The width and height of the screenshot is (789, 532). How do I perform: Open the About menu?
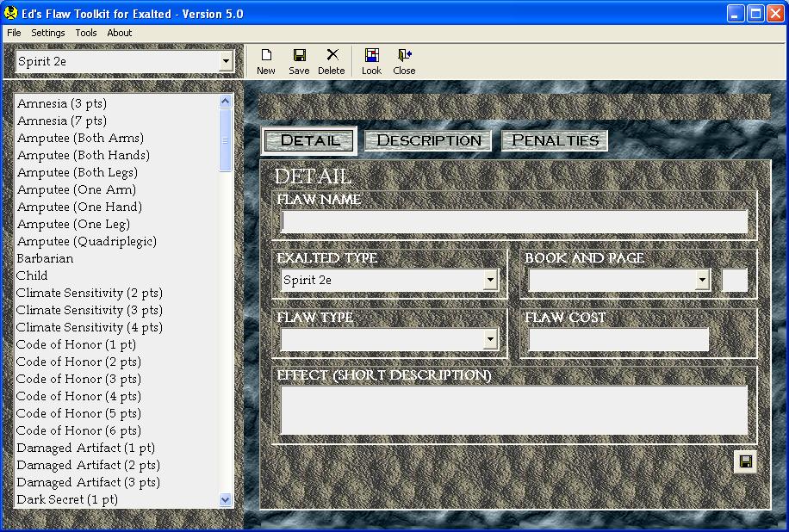[x=119, y=33]
